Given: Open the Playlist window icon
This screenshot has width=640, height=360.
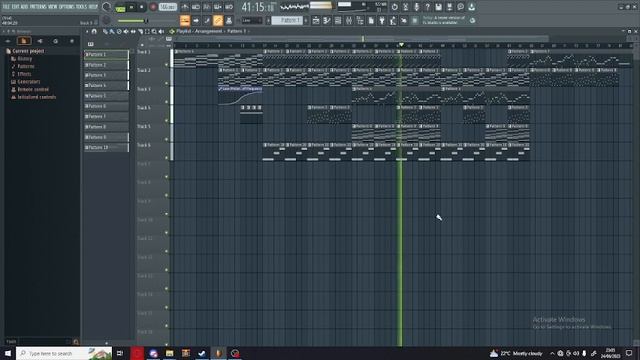Looking at the screenshot, I should pyautogui.click(x=316, y=20).
